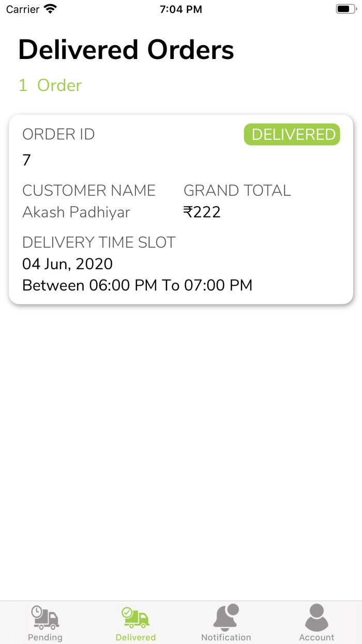Open the Notification bell icon
Screen dimensions: 362x644
tap(226, 616)
